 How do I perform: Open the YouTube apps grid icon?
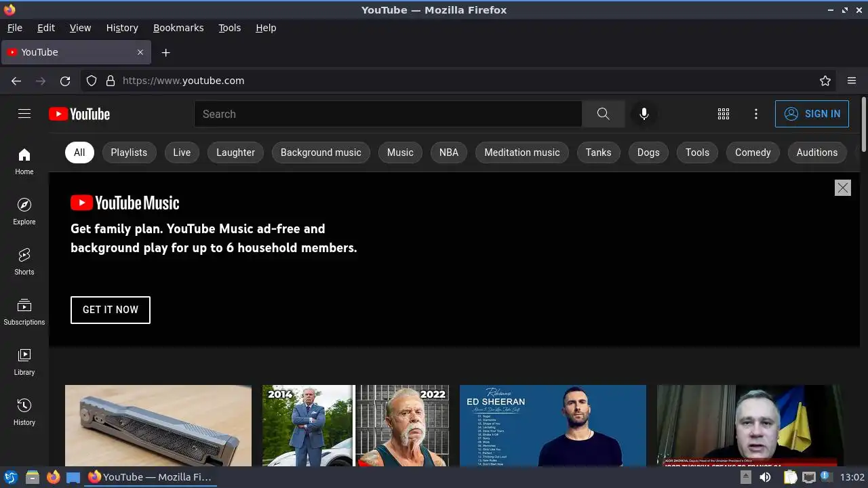pyautogui.click(x=724, y=114)
